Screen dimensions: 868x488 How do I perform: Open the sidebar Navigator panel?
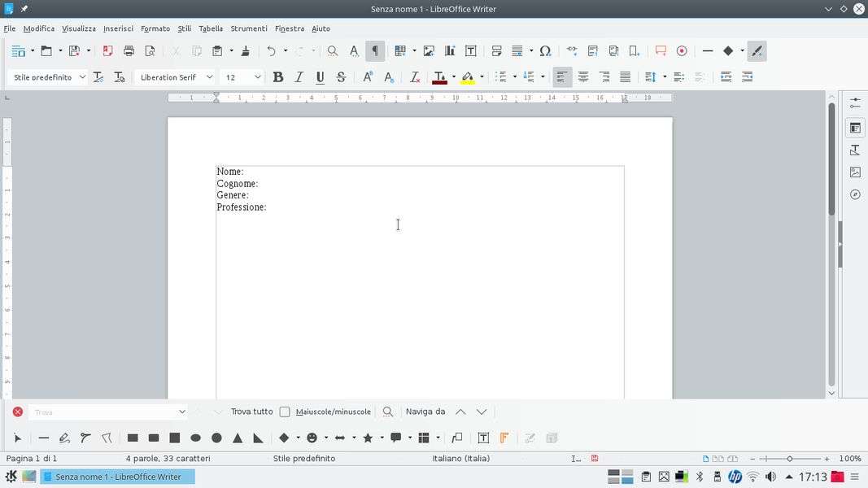tap(855, 194)
